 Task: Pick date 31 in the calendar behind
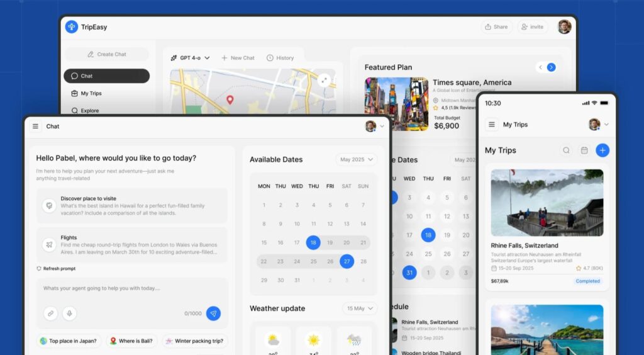pos(409,273)
